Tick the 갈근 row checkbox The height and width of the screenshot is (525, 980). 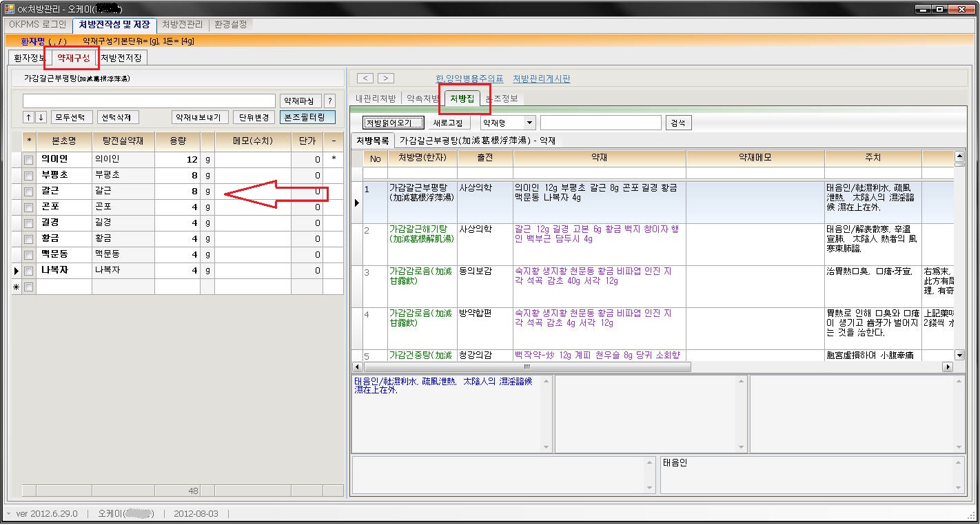tap(29, 192)
